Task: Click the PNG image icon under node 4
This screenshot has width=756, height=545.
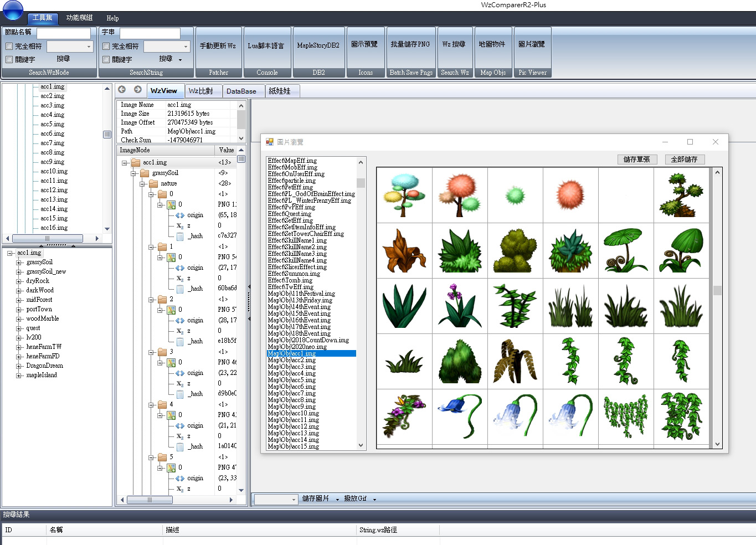Action: tap(171, 415)
